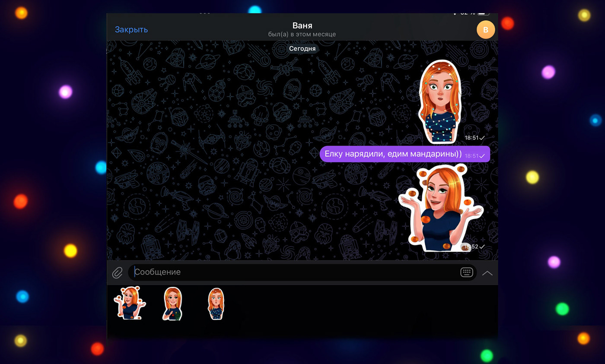Pick the middle sticker in the sticker panel
Image resolution: width=605 pixels, height=364 pixels.
(172, 304)
